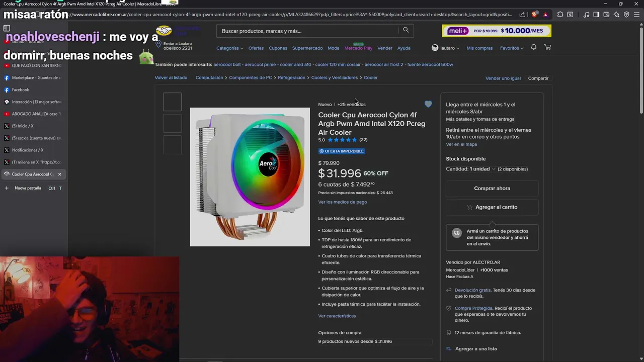644x362 pixels.
Task: Click the Cooler breadcrumb link
Action: (371, 78)
